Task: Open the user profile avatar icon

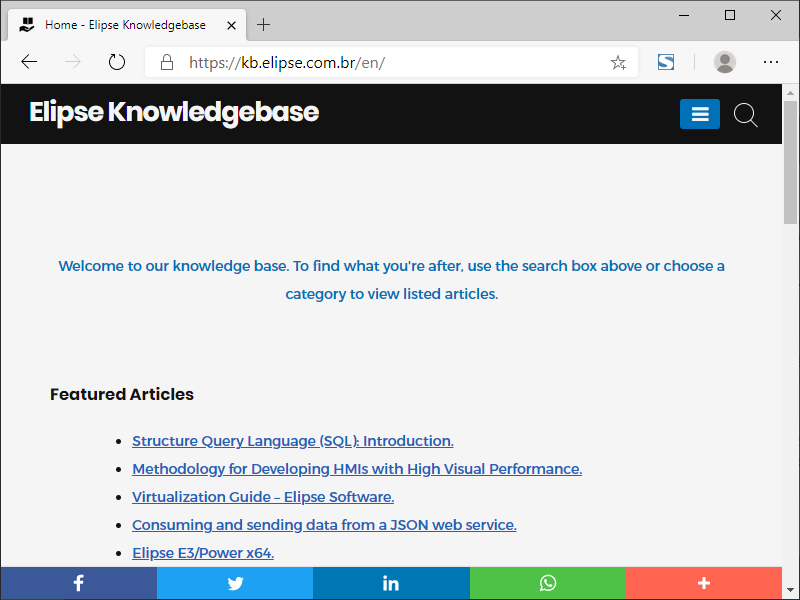Action: (x=725, y=62)
